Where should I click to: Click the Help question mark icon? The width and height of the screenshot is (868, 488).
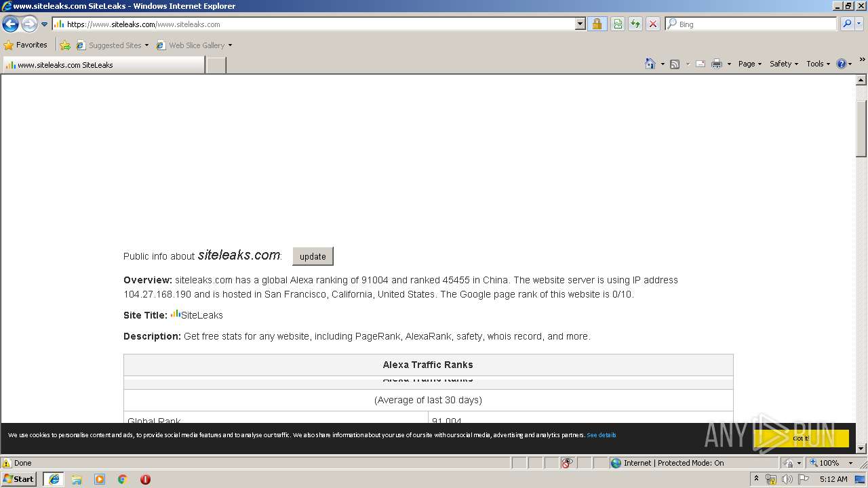tap(842, 64)
